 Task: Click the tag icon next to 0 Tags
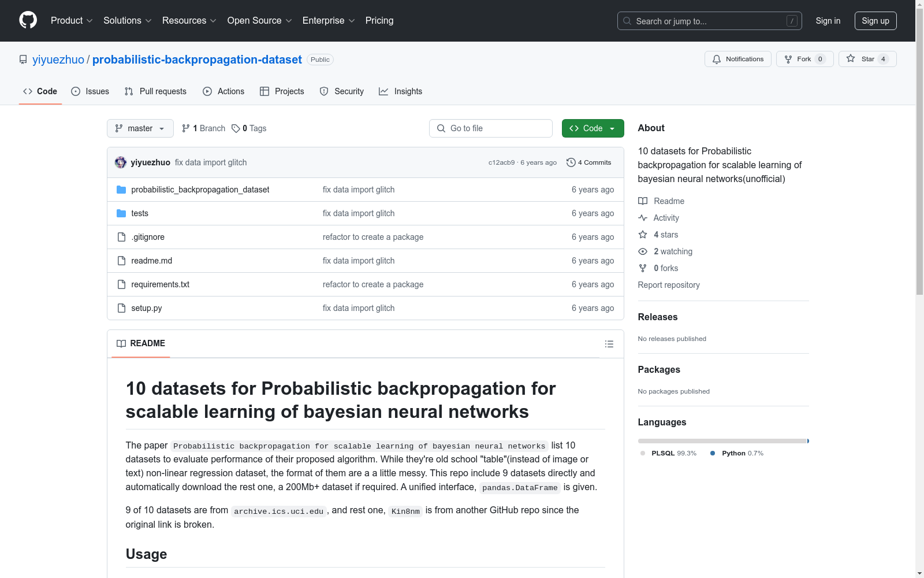tap(236, 128)
